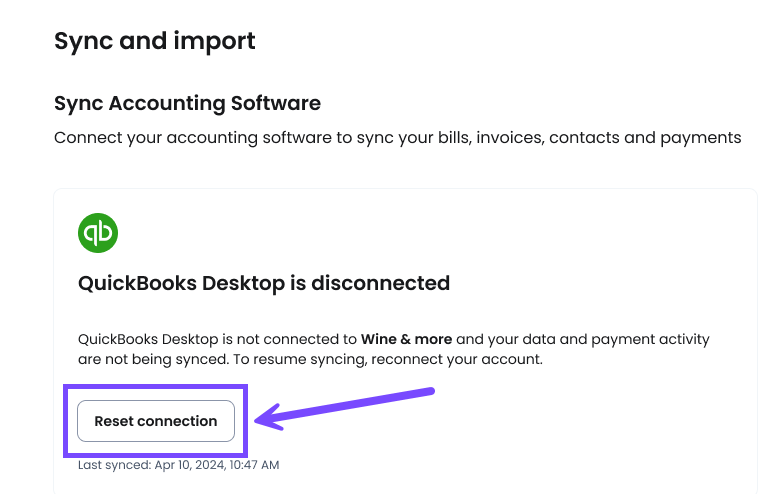
Task: Click the word "disconnected" in the card title
Action: [x=381, y=283]
